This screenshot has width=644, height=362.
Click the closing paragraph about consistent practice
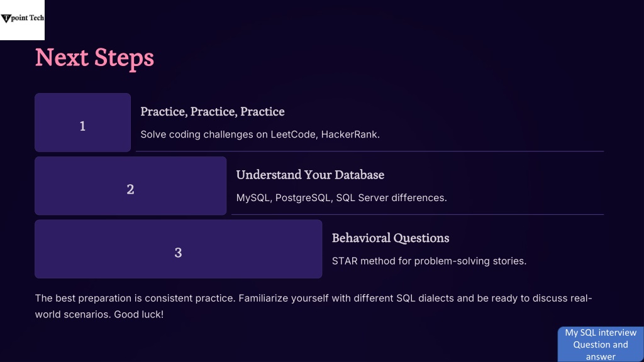pos(313,306)
